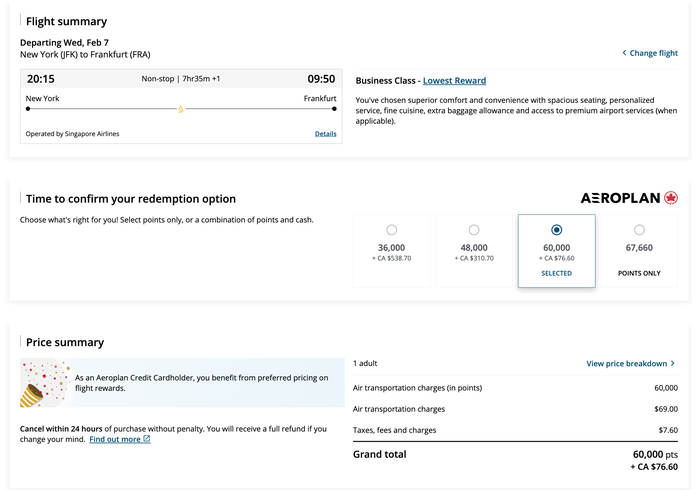Viewport: 700px width, 490px height.
Task: Expand View price breakdown chevron
Action: pos(673,363)
